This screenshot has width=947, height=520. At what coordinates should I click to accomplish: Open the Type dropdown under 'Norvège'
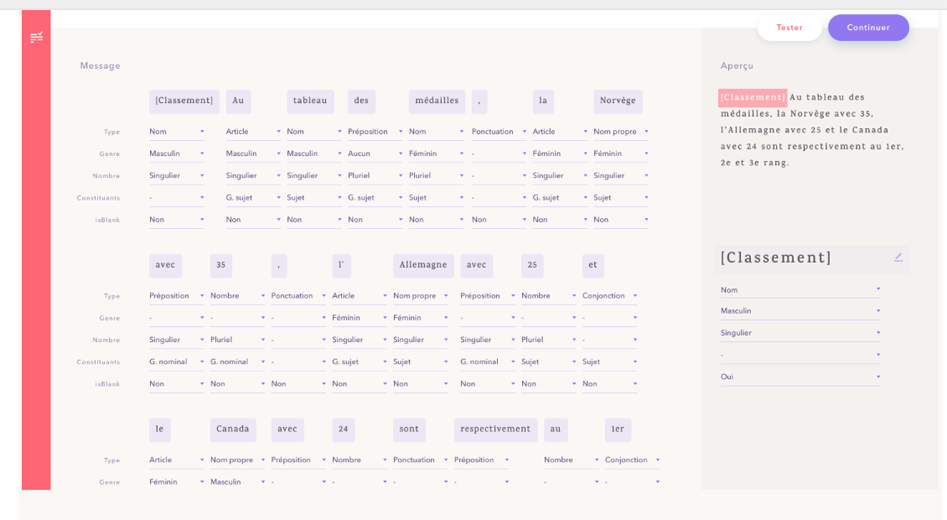click(x=621, y=132)
